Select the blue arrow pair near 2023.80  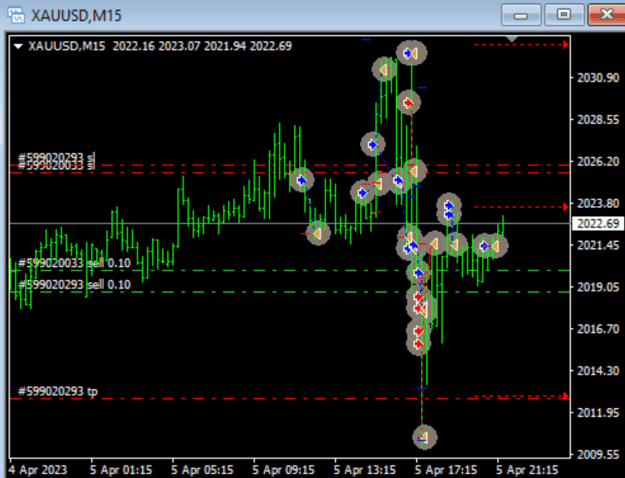pos(449,210)
